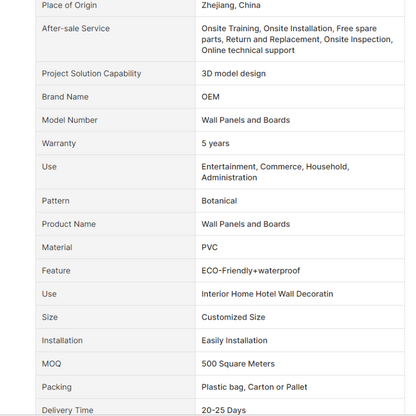Viewport: 416px width, 416px height.
Task: Select the Interior Home Hotel Wall Decoratin text
Action: click(267, 294)
